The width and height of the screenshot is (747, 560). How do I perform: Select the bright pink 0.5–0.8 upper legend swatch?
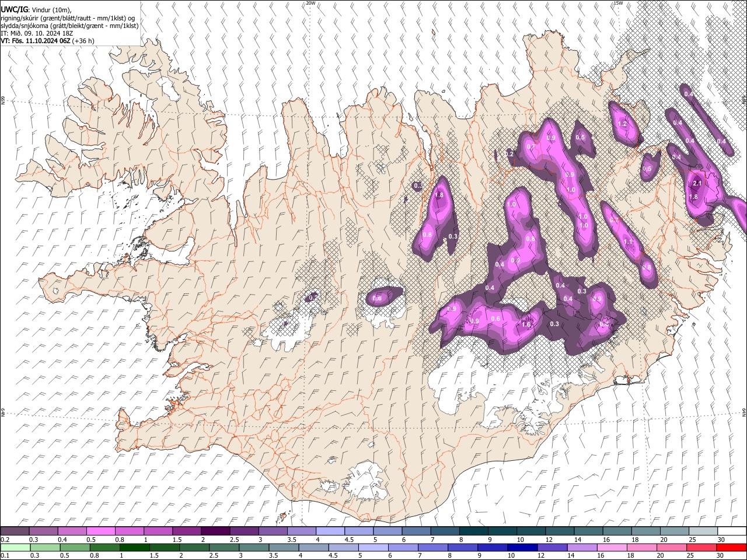pos(100,531)
